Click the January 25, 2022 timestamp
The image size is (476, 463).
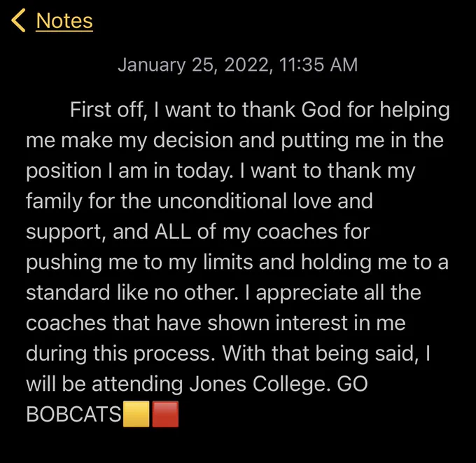238,64
